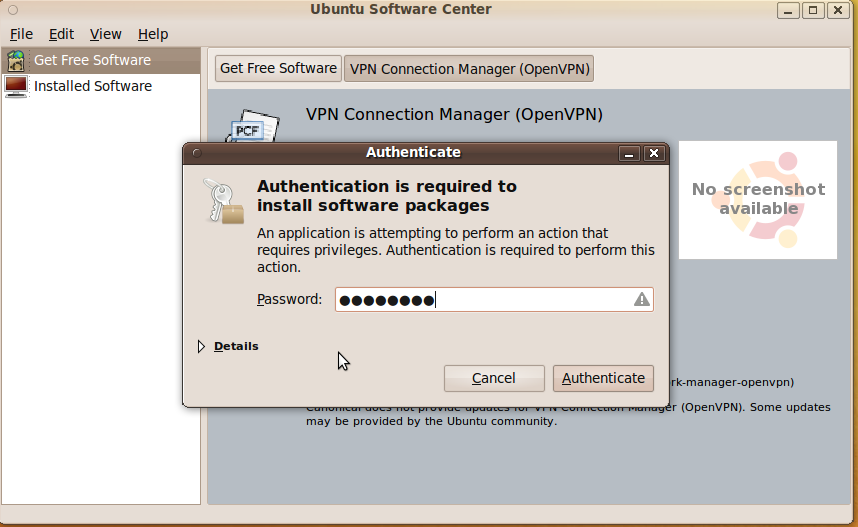Cancel the authentication dialog

coord(494,378)
